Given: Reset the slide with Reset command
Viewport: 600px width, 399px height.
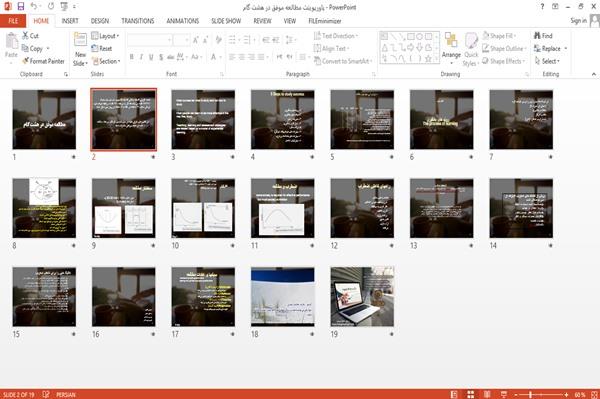Looking at the screenshot, I should click(x=102, y=48).
